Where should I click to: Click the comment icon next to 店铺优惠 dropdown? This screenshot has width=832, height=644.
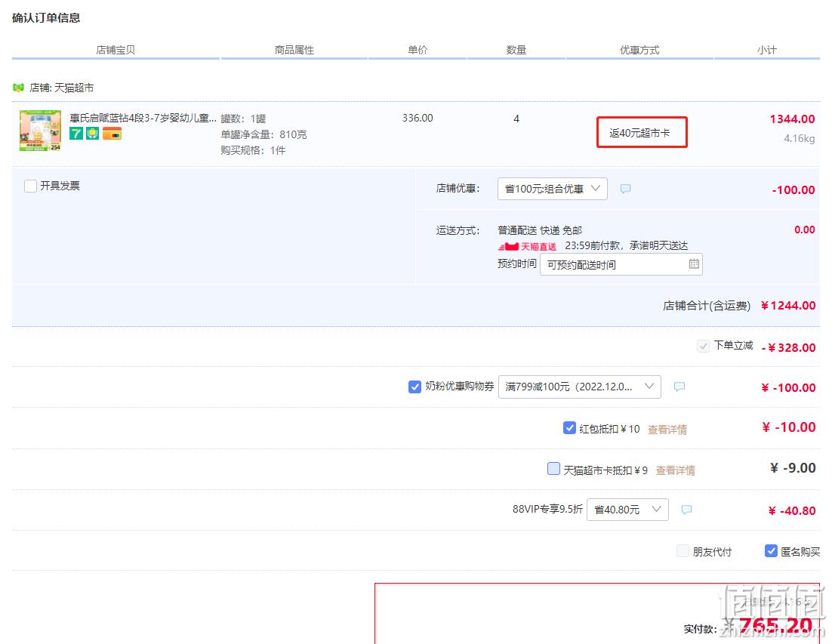tap(626, 189)
